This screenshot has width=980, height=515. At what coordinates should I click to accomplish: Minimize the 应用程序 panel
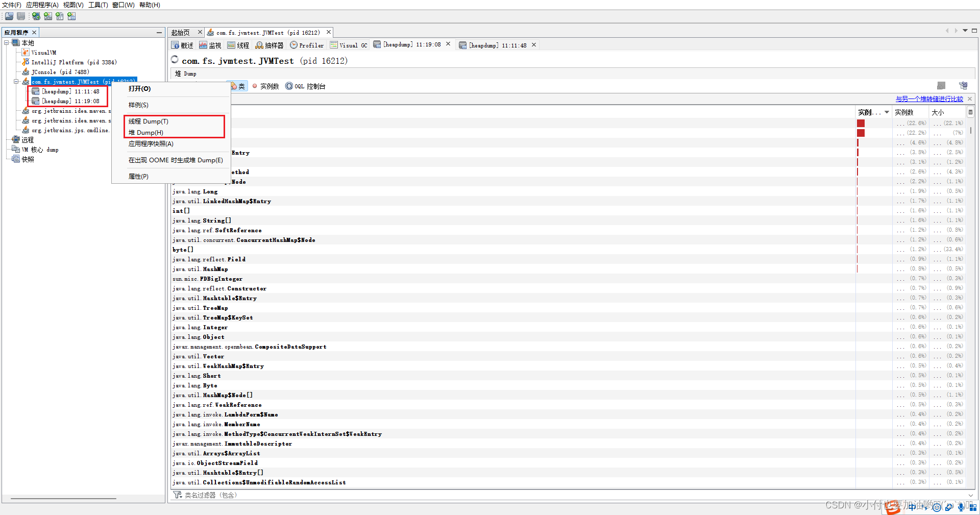click(x=159, y=32)
